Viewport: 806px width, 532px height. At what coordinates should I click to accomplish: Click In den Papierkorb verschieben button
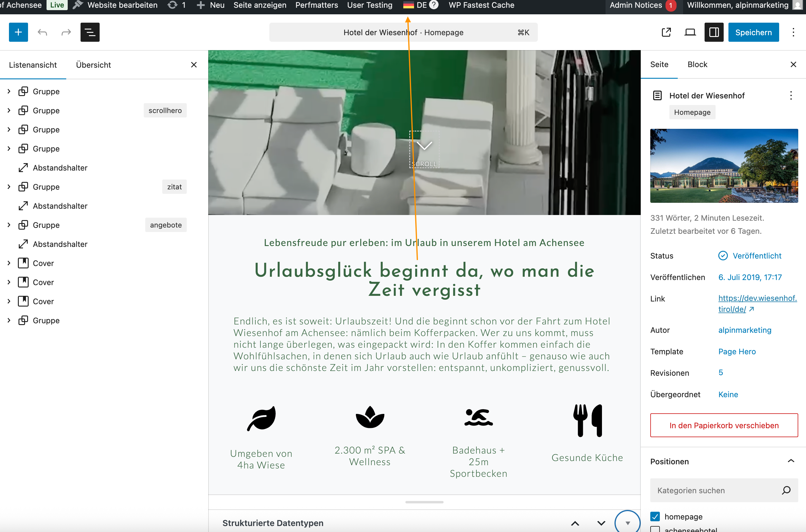click(x=724, y=425)
